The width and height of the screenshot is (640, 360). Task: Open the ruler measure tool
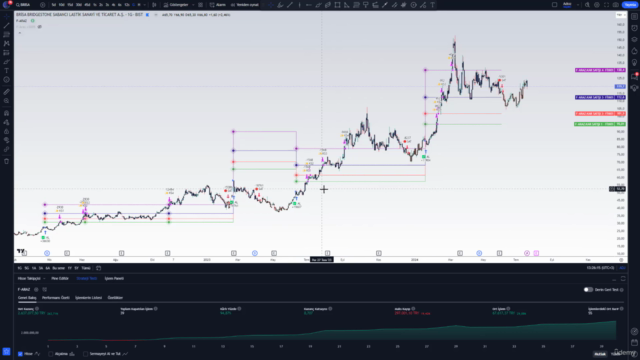[x=7, y=92]
